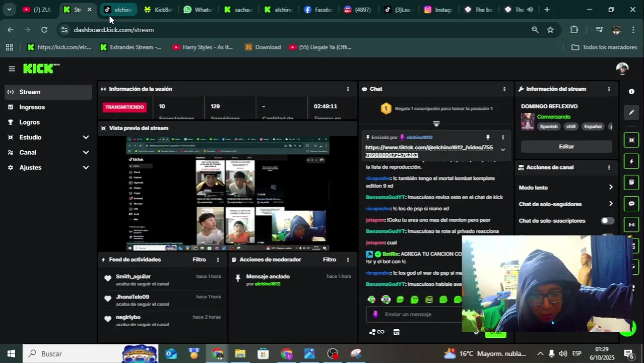Image resolution: width=644 pixels, height=363 pixels.
Task: Reload the dashboard page
Action: [44, 30]
